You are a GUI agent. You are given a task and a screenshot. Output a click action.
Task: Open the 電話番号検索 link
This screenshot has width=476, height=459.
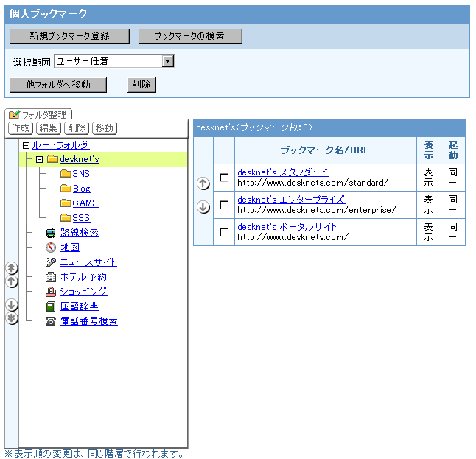[89, 321]
